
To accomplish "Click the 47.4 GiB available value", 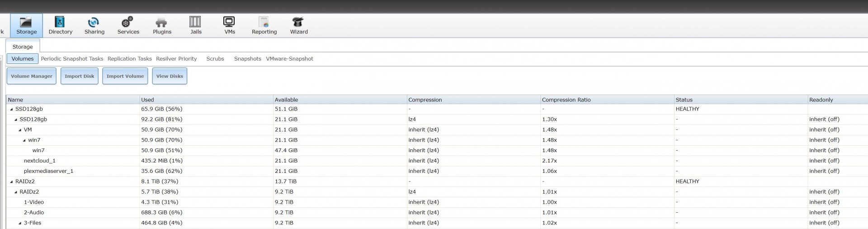I will tap(286, 150).
